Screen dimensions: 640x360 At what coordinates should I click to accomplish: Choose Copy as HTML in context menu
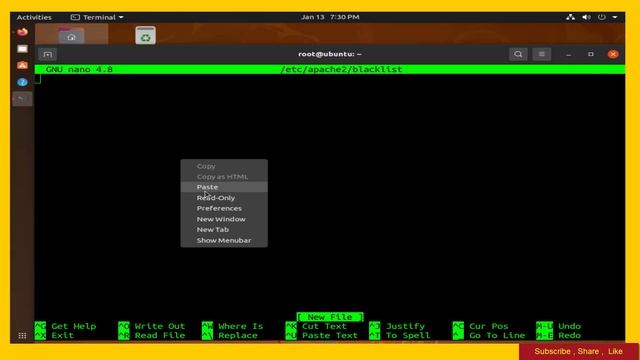click(x=224, y=177)
